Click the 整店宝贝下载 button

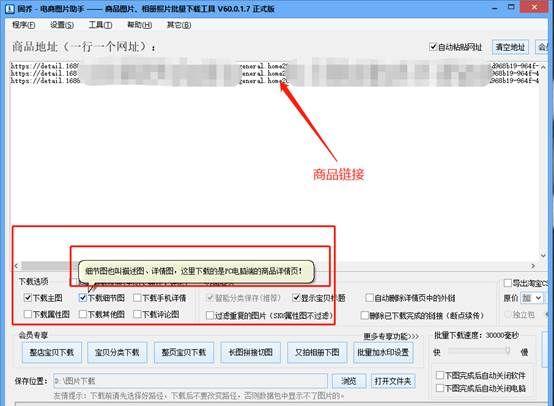coord(52,352)
